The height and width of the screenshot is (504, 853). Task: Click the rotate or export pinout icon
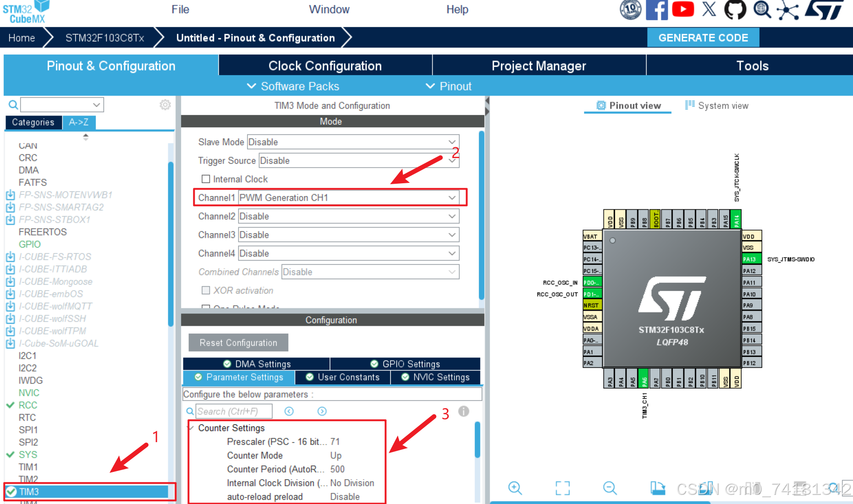658,488
